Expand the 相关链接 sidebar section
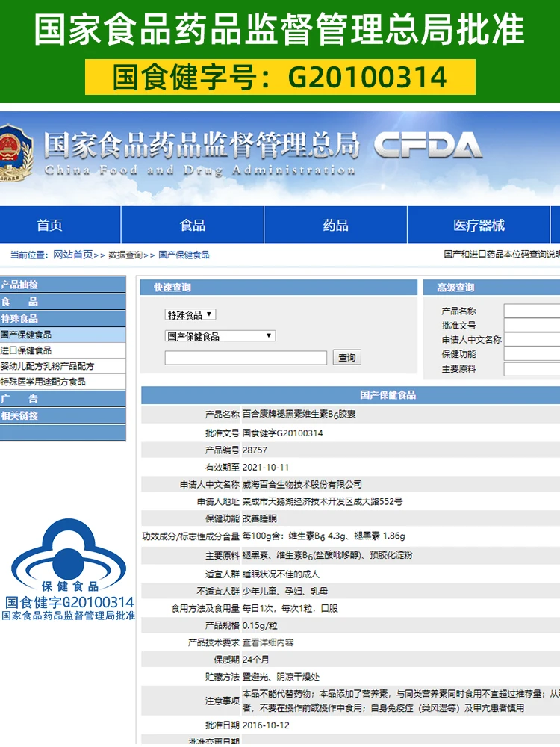The width and height of the screenshot is (560, 747). pyautogui.click(x=63, y=415)
